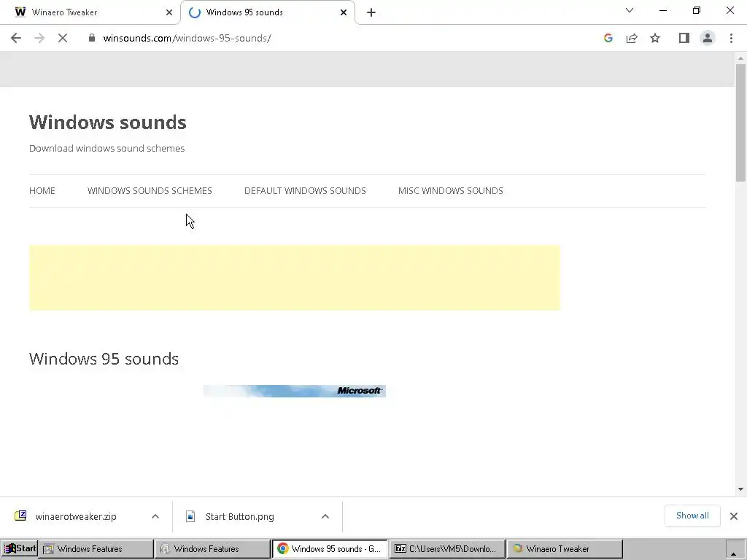Bookmark this page with the star
The image size is (747, 560).
pos(655,38)
